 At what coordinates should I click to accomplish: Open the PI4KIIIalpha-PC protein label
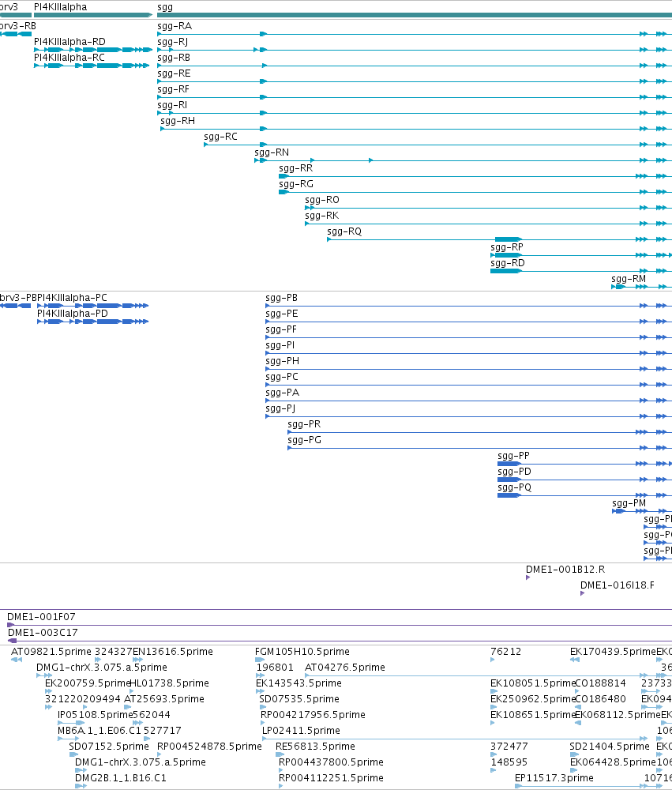(x=73, y=298)
